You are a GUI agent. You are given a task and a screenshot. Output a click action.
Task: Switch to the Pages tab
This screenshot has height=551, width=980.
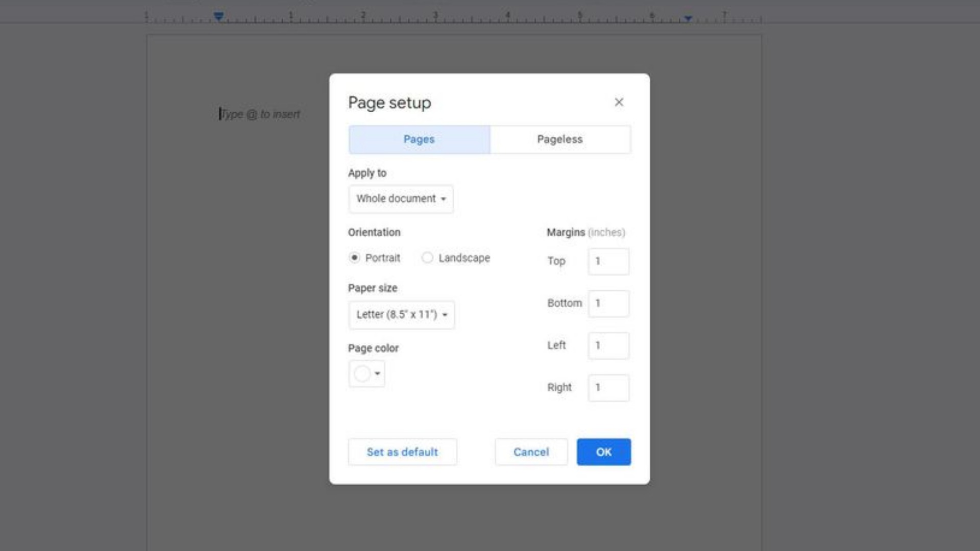(419, 139)
